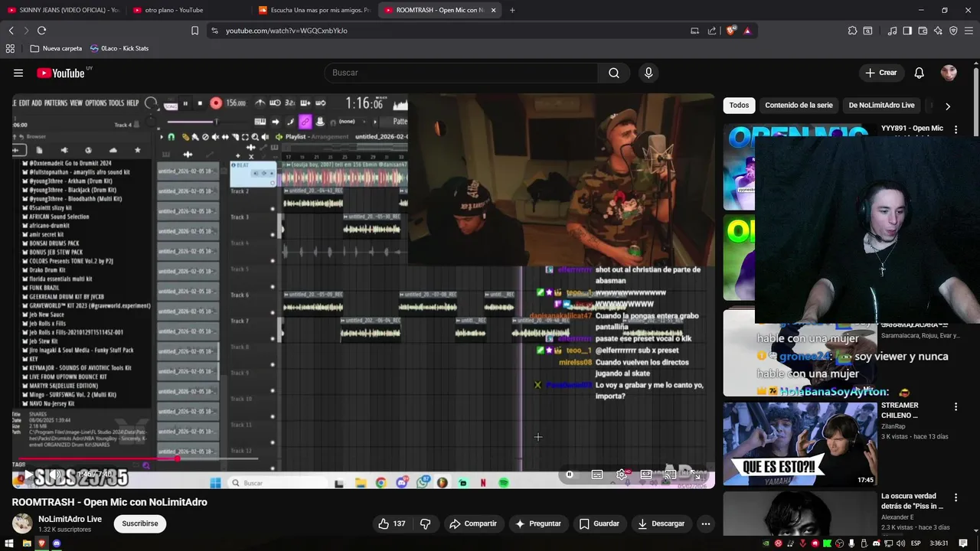Viewport: 980px width, 551px height.
Task: Click the Guardar button
Action: 599,523
